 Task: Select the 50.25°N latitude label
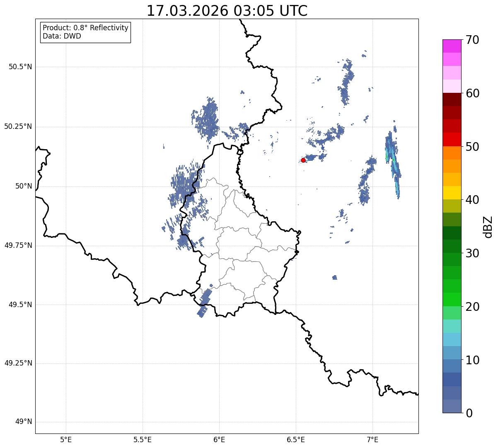18,126
